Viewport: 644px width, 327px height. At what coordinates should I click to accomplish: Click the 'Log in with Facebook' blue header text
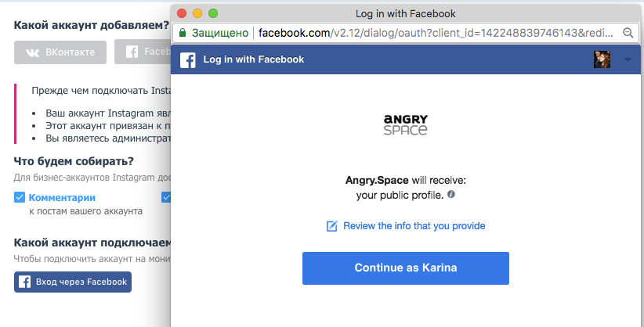tap(254, 59)
